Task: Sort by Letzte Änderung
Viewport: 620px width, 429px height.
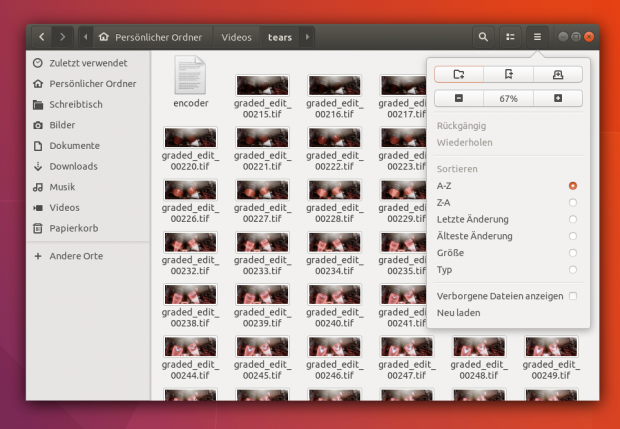Action: [508, 219]
